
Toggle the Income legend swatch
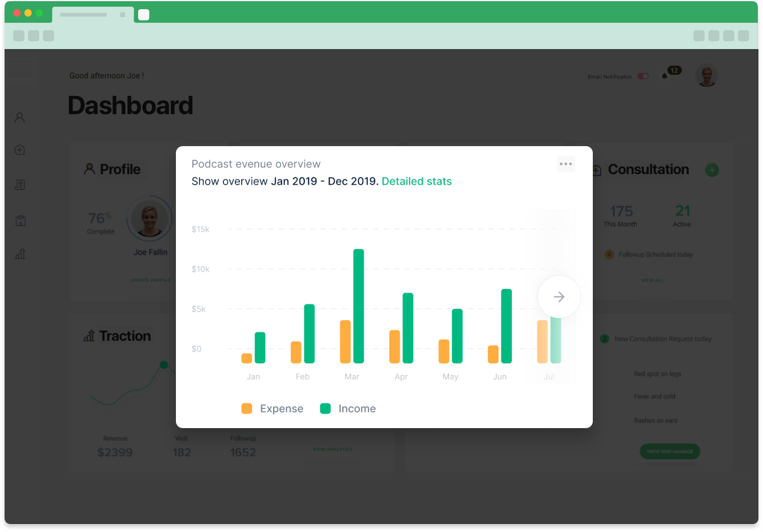click(x=326, y=408)
